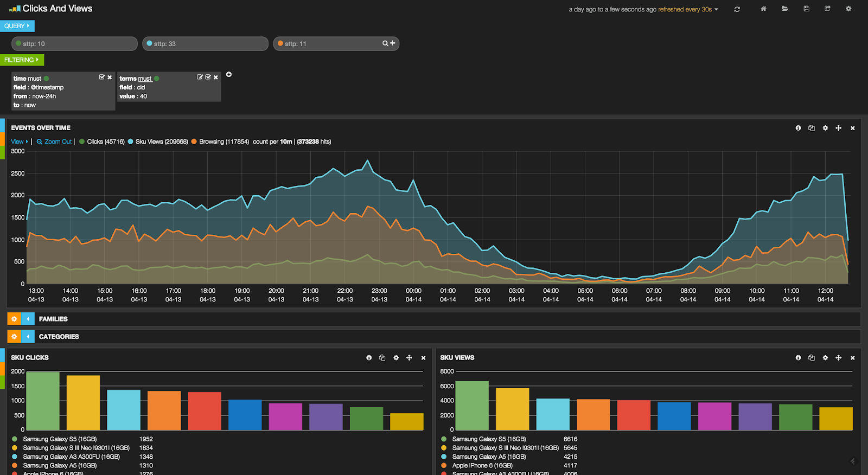Open time range and refresh dropdown
Screen dimensions: 868x475
643,9
